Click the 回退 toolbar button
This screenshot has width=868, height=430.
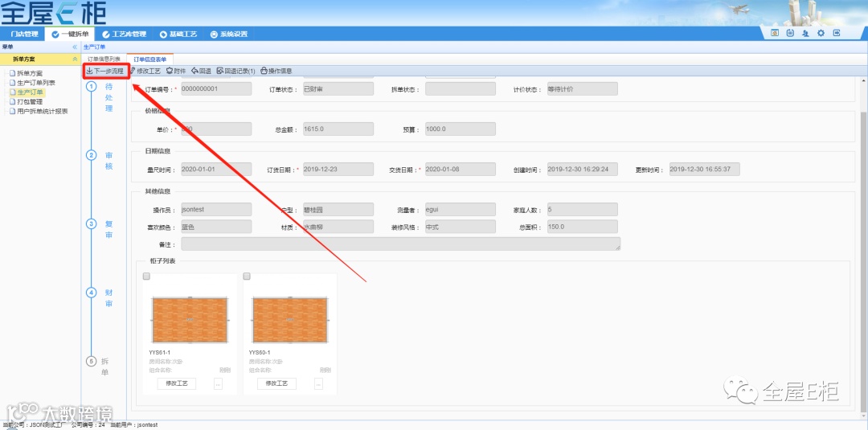(x=201, y=71)
